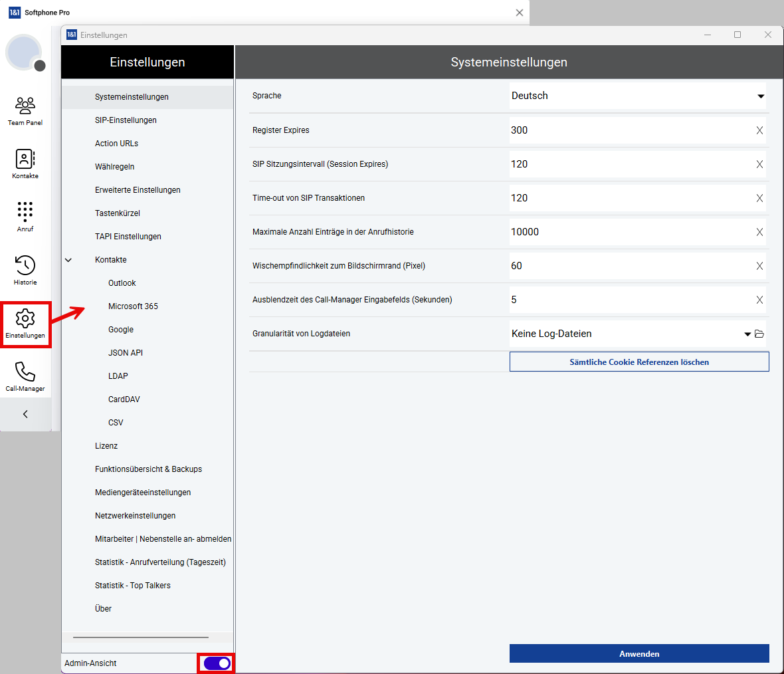
Task: Clear the Register Expires field
Action: pyautogui.click(x=759, y=130)
